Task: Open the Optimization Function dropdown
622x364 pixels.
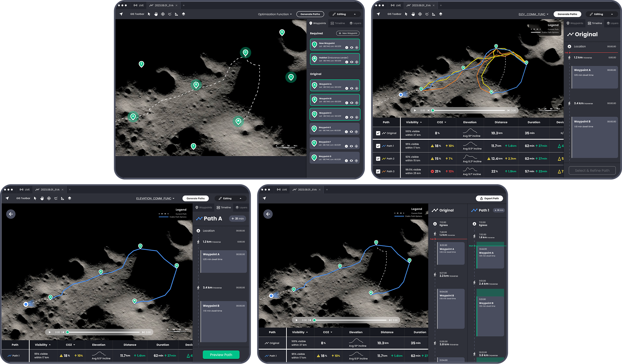Action: 275,14
